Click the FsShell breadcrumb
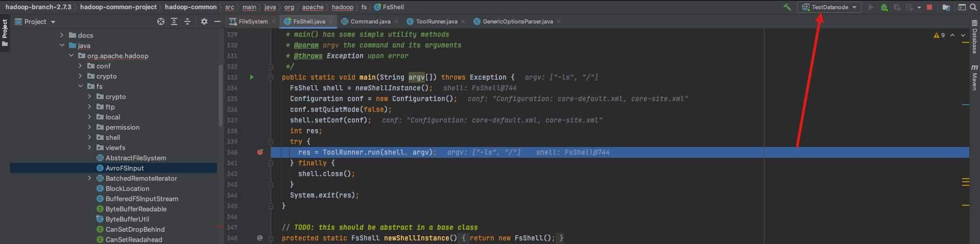This screenshot has width=980, height=244. click(389, 7)
